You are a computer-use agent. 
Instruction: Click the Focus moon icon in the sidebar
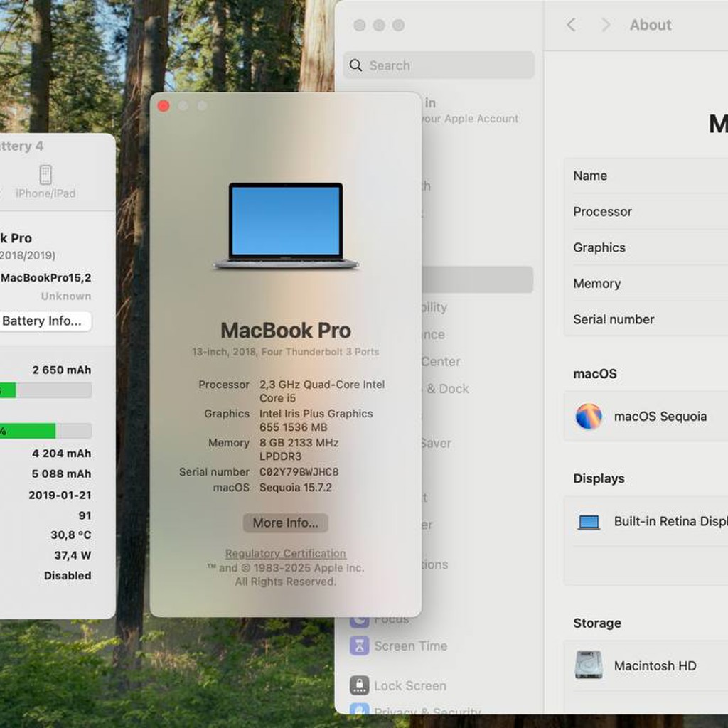(x=359, y=621)
